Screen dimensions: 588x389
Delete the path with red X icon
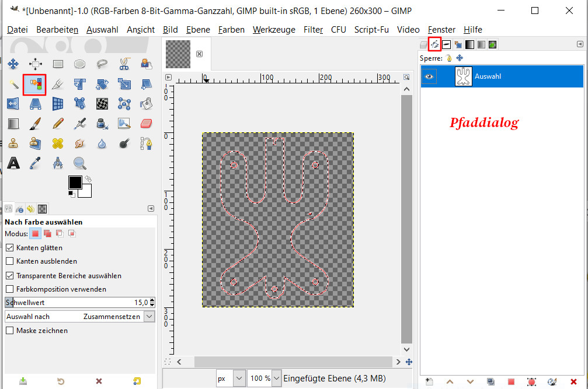[573, 381]
